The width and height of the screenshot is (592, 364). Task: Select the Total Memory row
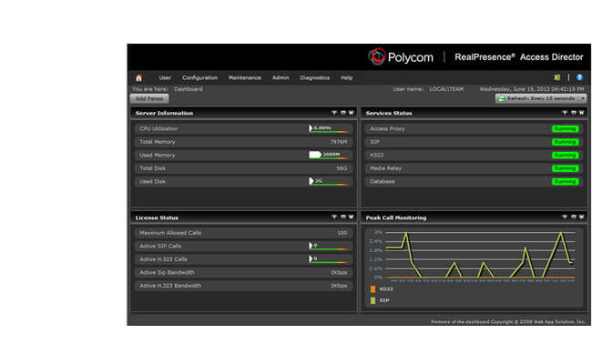[x=243, y=142]
